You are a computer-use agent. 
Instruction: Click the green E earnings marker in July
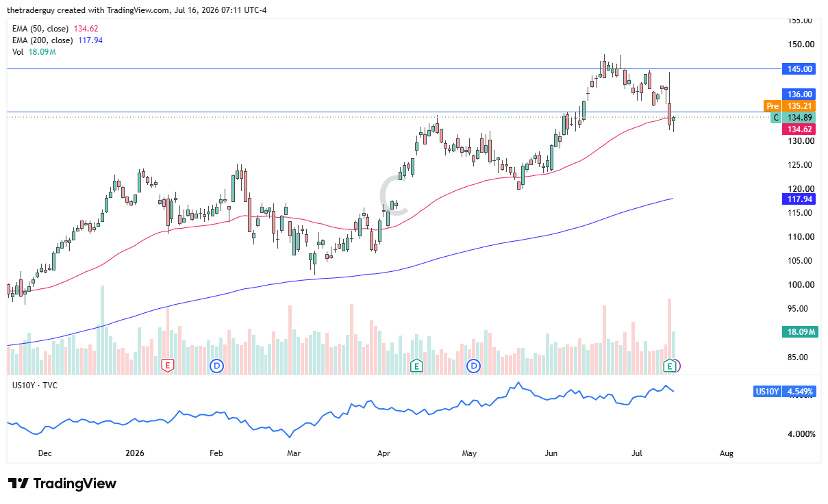point(670,366)
